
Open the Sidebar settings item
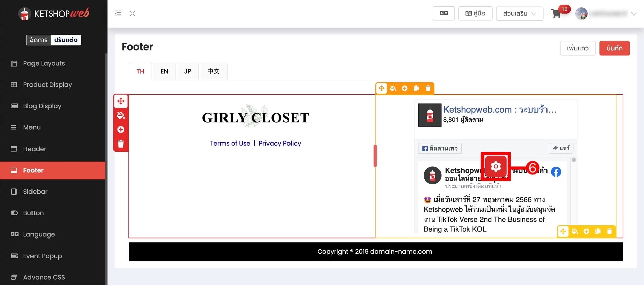[53, 192]
